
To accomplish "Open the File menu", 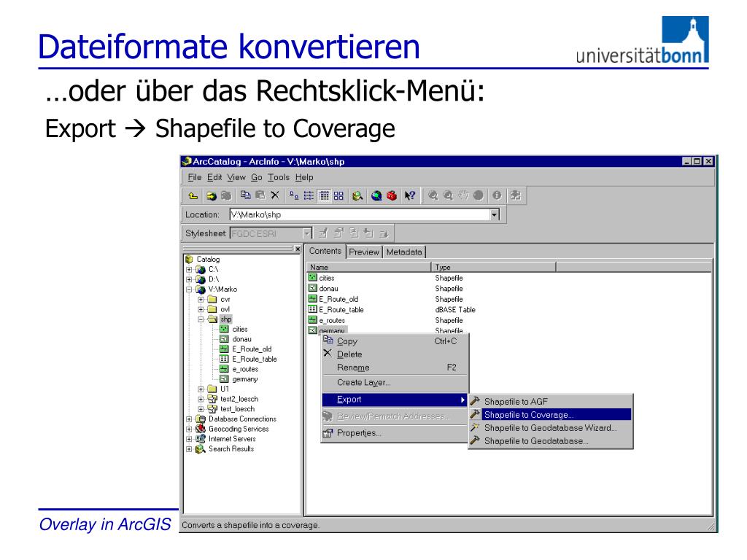I will 194,178.
